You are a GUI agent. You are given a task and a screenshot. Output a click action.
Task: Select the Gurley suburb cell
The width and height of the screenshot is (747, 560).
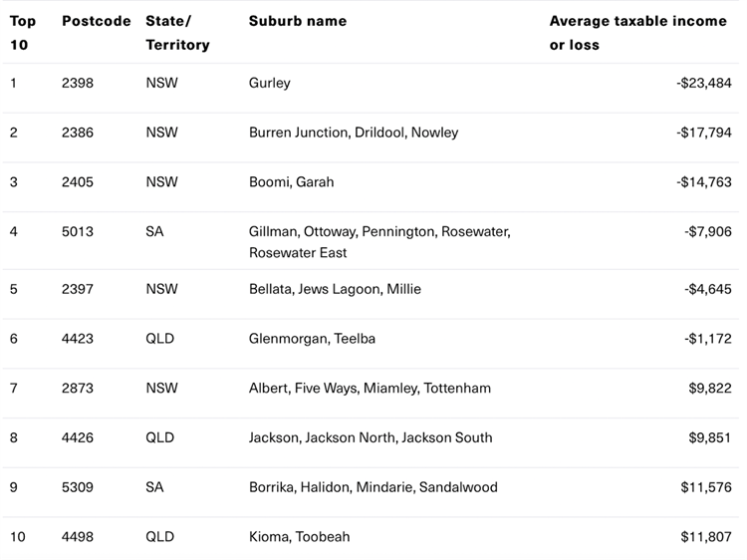tap(270, 83)
